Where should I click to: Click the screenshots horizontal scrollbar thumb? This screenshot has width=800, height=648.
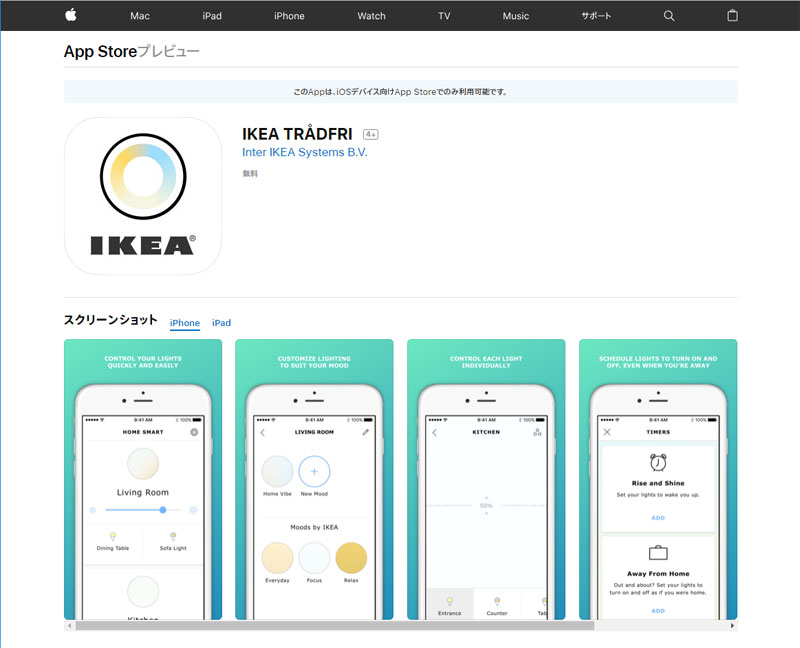pos(335,626)
